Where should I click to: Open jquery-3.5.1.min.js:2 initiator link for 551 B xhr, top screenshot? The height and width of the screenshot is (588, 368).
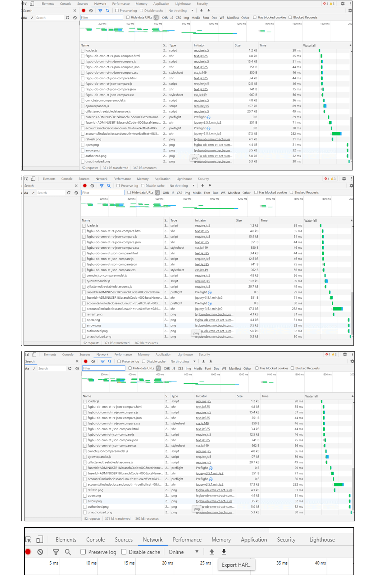coord(207,123)
